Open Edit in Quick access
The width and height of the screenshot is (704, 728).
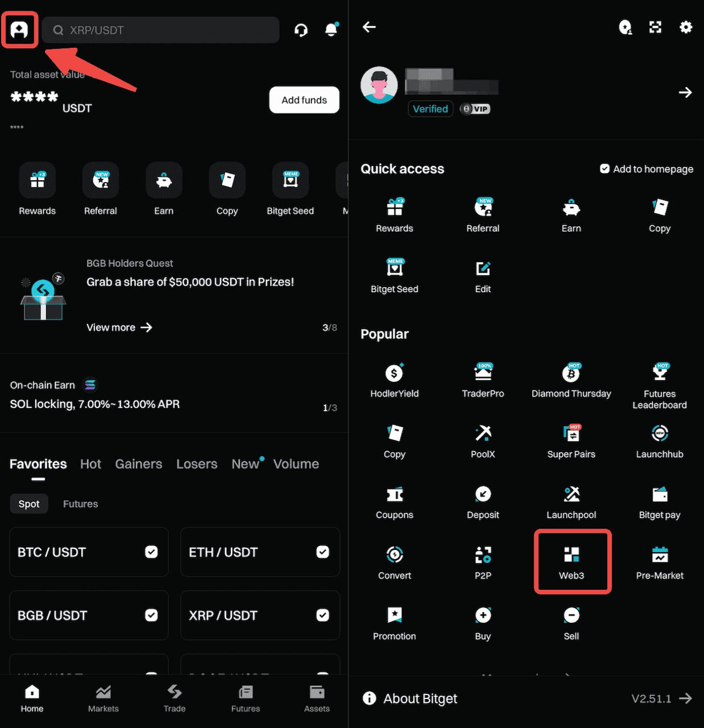tap(483, 277)
